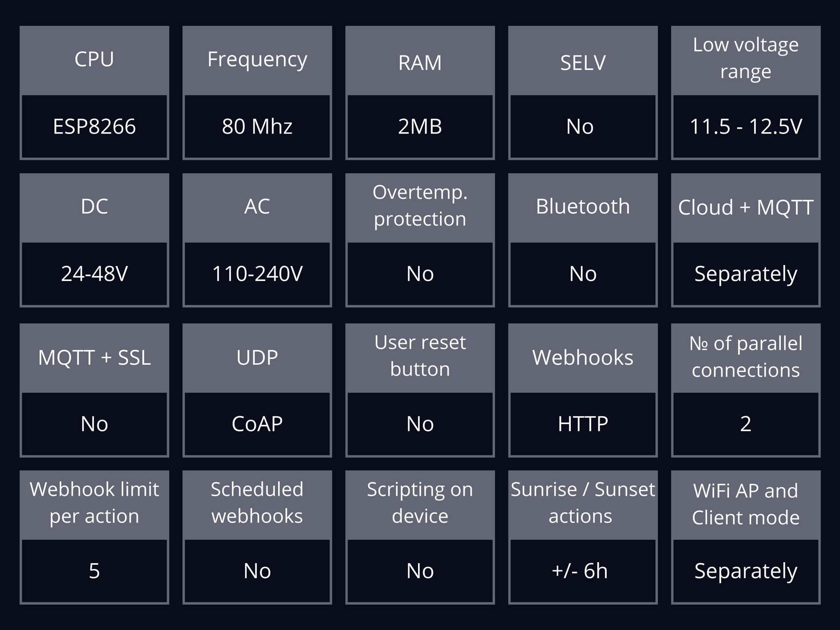The image size is (840, 630).
Task: Click the Overtemp. protection header
Action: coord(420,207)
